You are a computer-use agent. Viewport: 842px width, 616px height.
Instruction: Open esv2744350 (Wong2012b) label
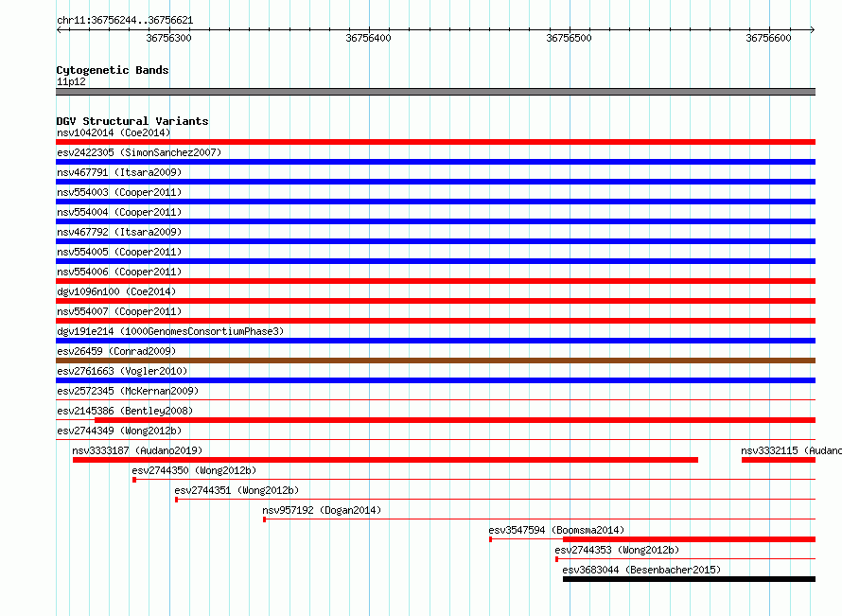pyautogui.click(x=194, y=470)
